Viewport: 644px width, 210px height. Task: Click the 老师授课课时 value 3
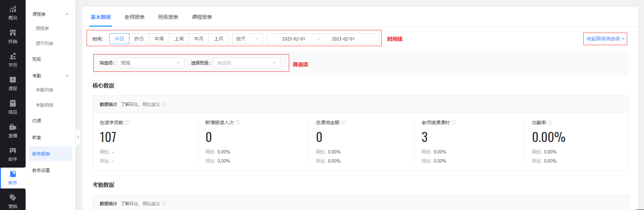point(425,137)
